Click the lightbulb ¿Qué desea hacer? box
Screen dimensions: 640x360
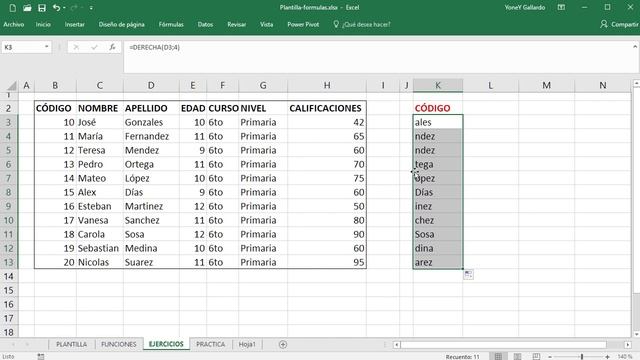pyautogui.click(x=362, y=24)
